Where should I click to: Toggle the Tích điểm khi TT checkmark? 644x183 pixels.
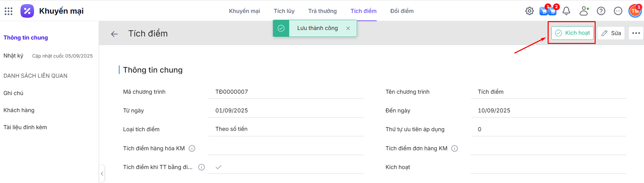click(x=219, y=167)
